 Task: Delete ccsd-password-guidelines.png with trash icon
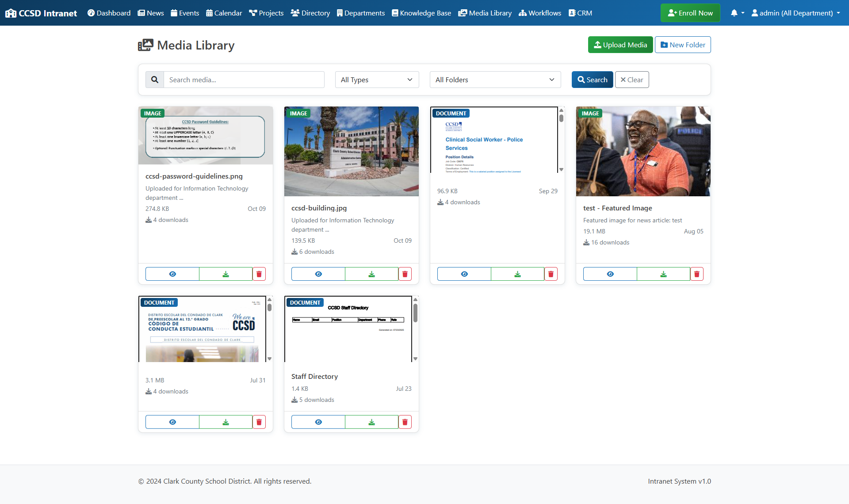click(259, 274)
